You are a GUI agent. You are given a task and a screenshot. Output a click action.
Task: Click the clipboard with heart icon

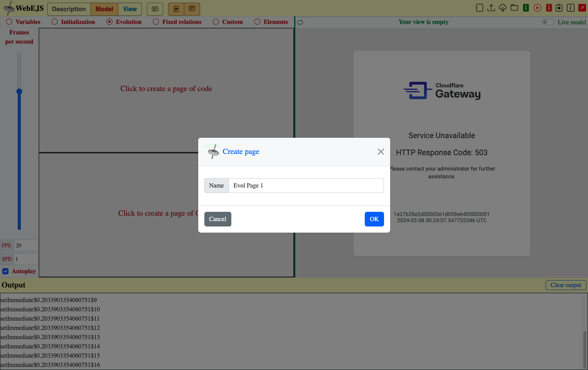[x=559, y=8]
